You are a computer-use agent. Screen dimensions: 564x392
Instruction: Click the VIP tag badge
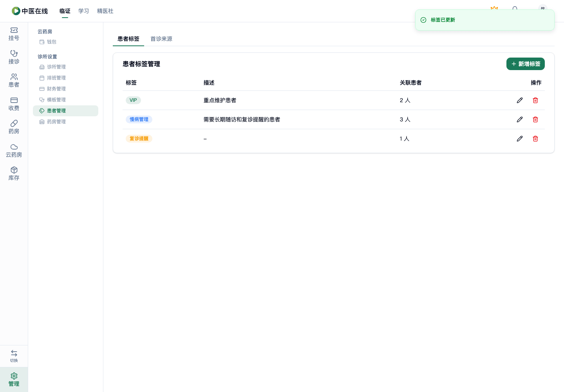[133, 100]
